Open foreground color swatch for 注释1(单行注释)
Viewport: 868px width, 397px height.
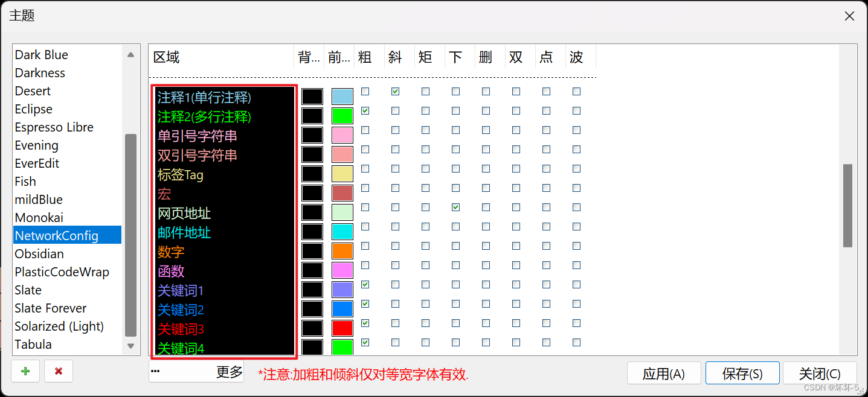tap(342, 97)
